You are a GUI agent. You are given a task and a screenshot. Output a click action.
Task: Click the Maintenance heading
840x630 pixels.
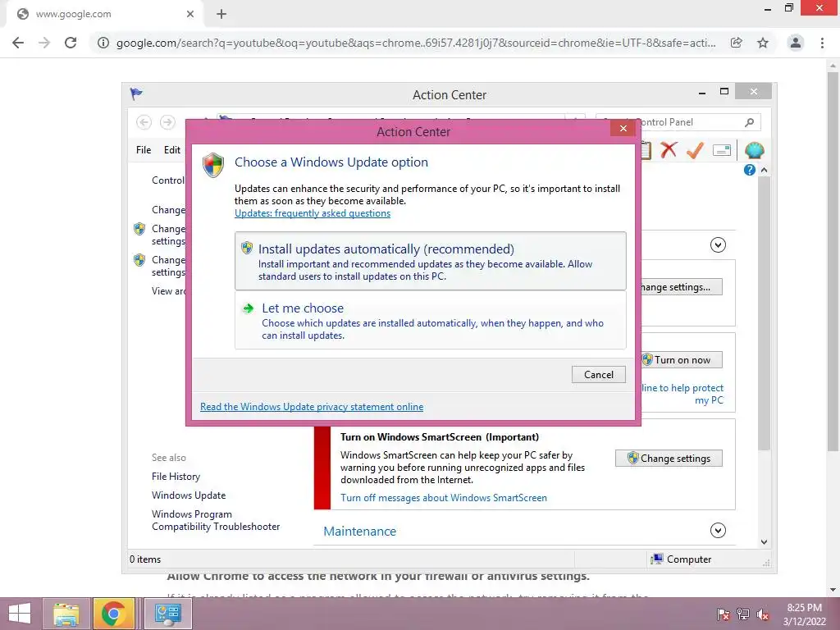[360, 531]
